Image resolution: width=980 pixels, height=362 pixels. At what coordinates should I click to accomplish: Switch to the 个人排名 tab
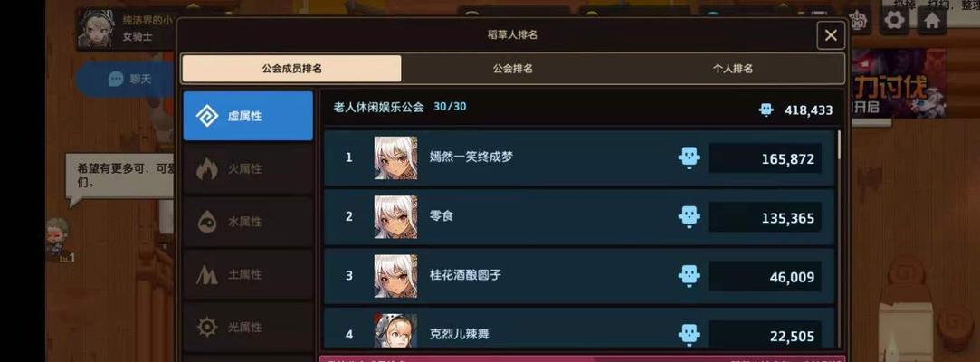[x=733, y=69]
